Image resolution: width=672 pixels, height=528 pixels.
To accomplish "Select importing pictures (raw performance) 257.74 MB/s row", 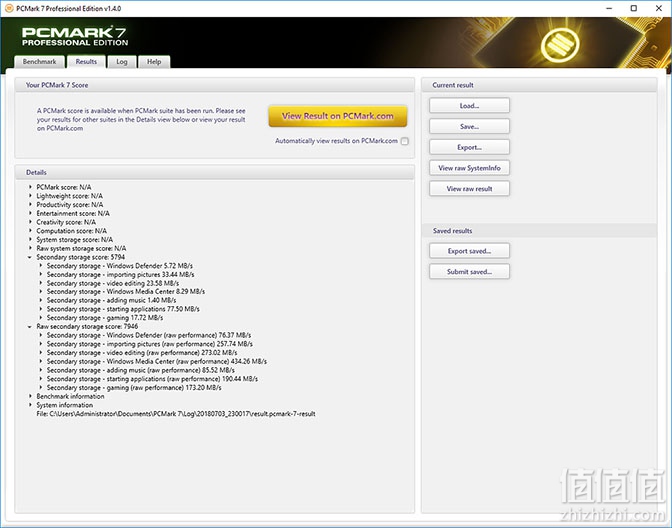I will 150,344.
